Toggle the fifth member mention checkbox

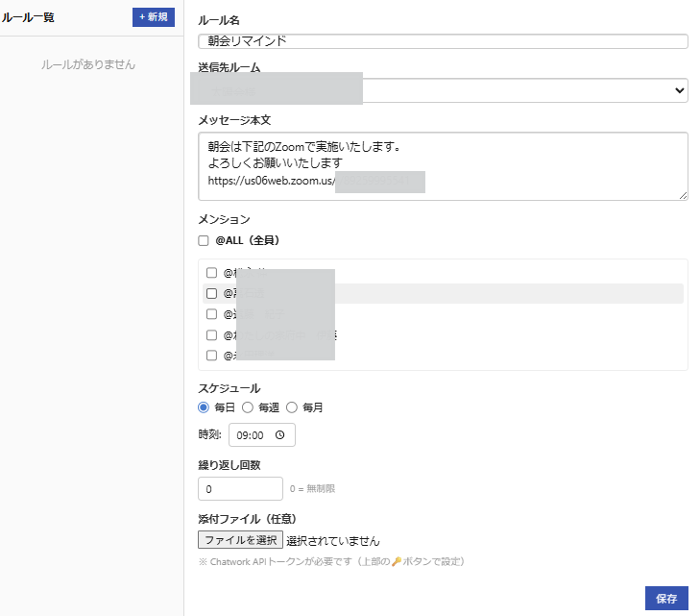[211, 356]
